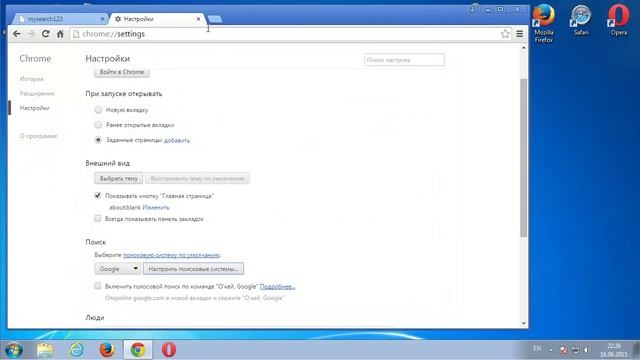
Task: Enable Всегда показывать панель закладок checkbox
Action: [98, 219]
